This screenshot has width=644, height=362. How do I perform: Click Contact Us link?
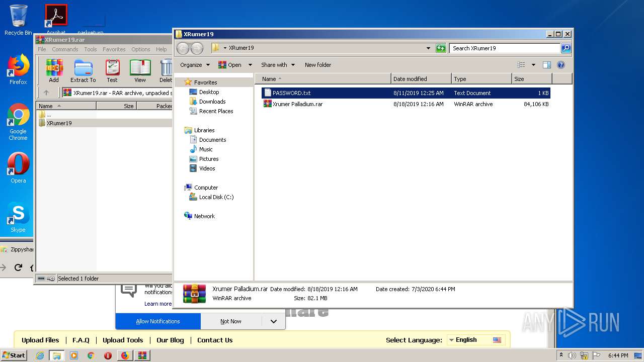click(215, 340)
